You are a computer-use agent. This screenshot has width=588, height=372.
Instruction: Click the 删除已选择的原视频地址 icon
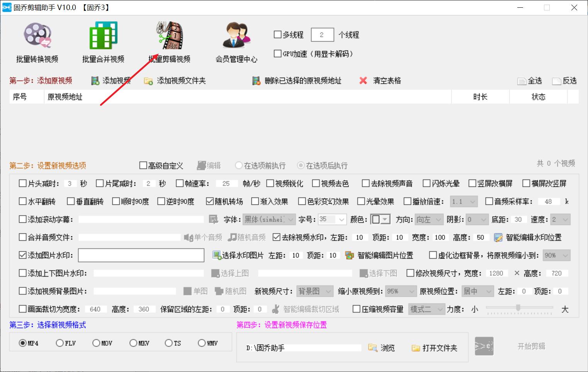(256, 81)
